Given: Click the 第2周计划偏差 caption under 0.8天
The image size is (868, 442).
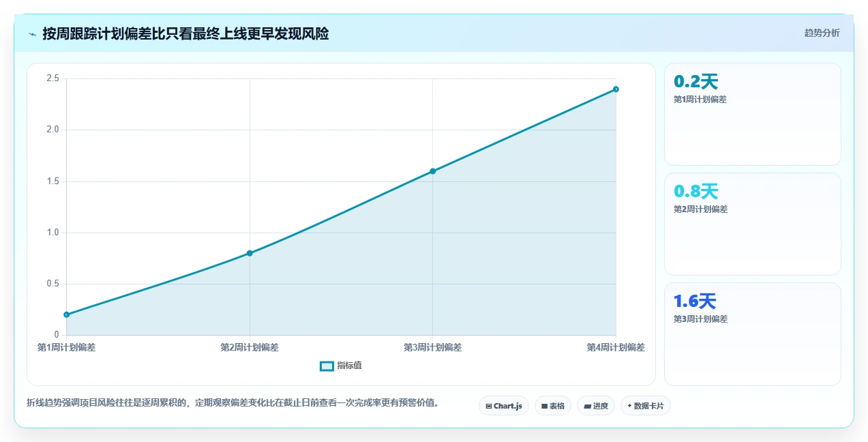Looking at the screenshot, I should pos(700,209).
